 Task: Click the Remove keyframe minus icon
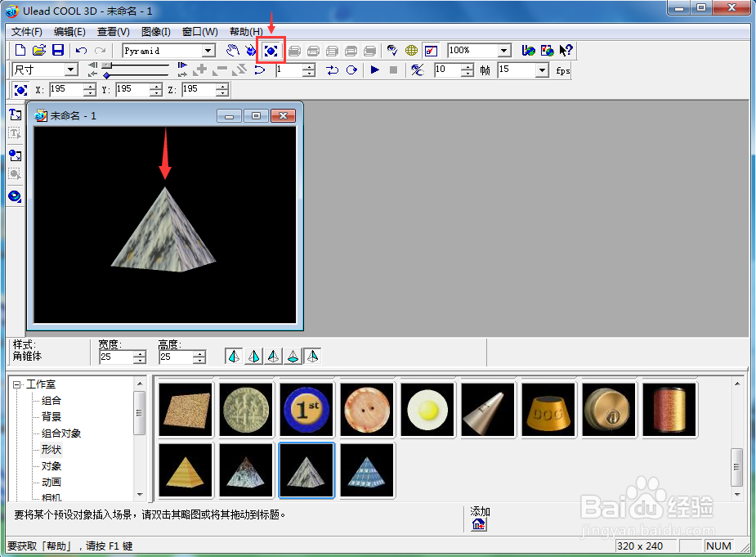[x=220, y=70]
